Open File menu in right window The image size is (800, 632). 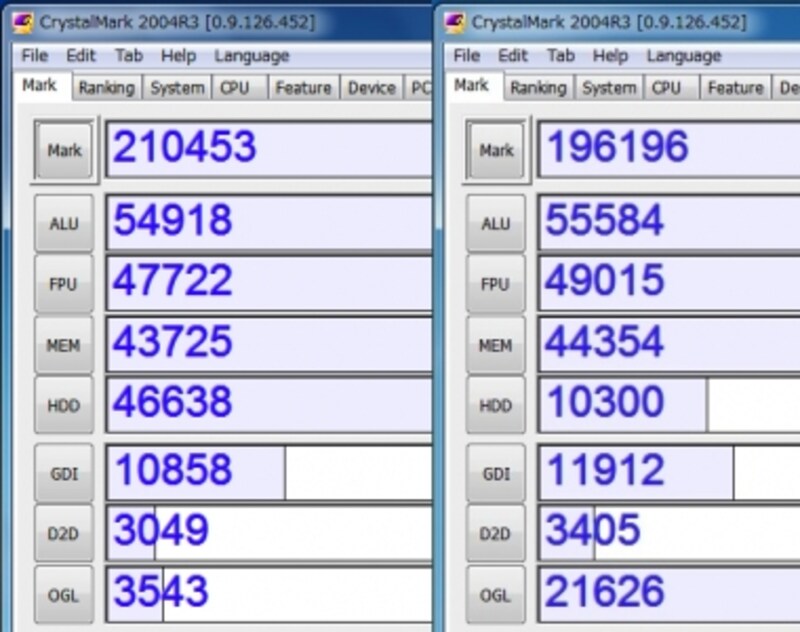[466, 55]
